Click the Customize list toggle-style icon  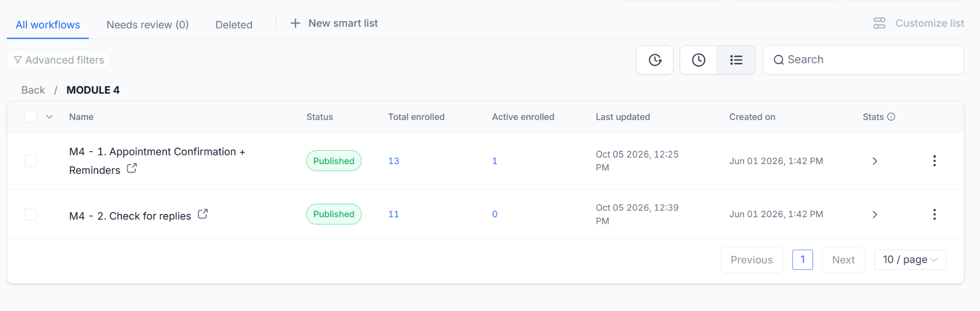(880, 23)
